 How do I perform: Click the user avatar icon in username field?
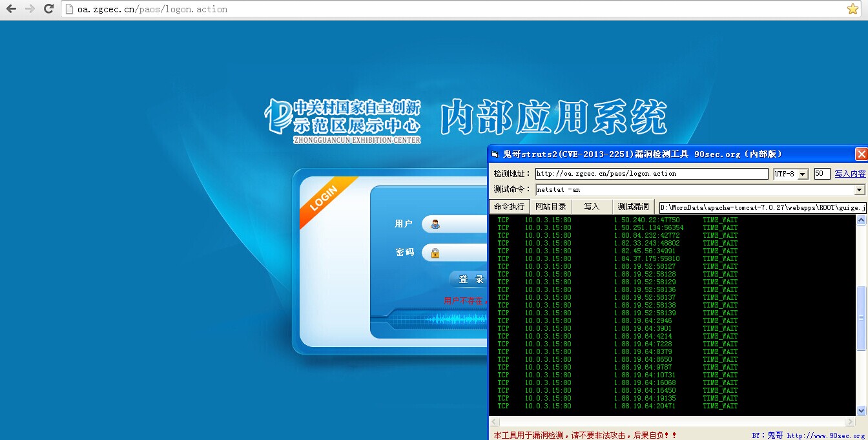435,224
